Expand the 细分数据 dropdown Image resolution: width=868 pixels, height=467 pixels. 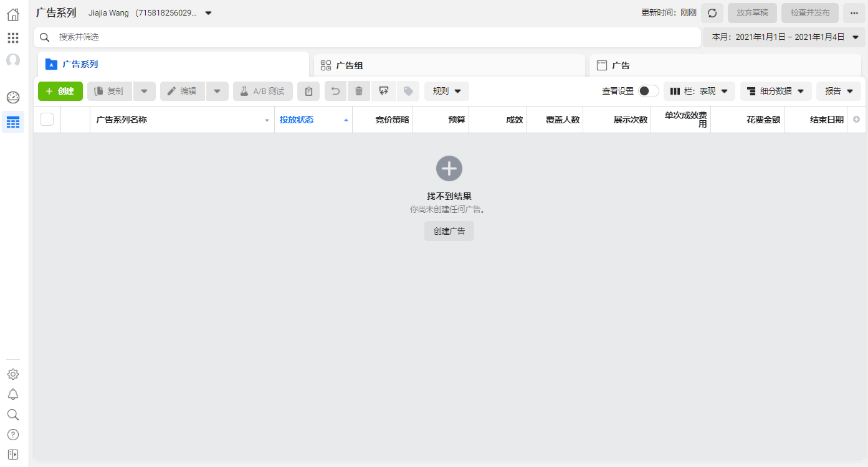click(x=776, y=92)
